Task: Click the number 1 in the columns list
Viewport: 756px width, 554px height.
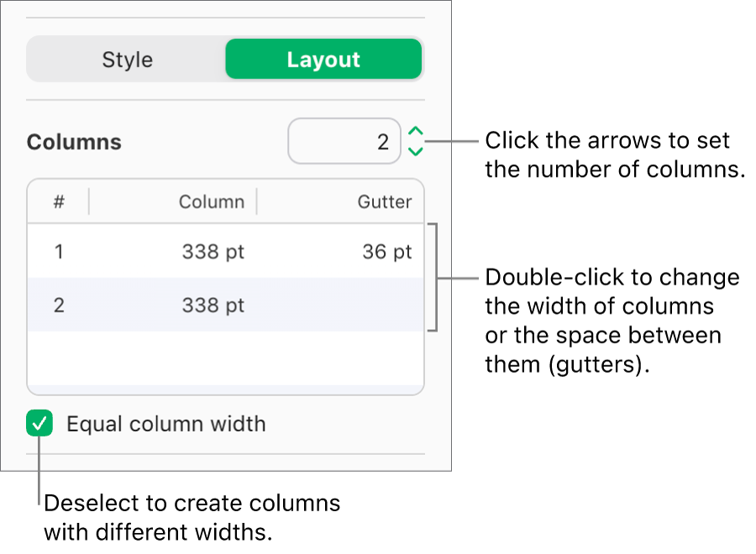Action: tap(57, 251)
